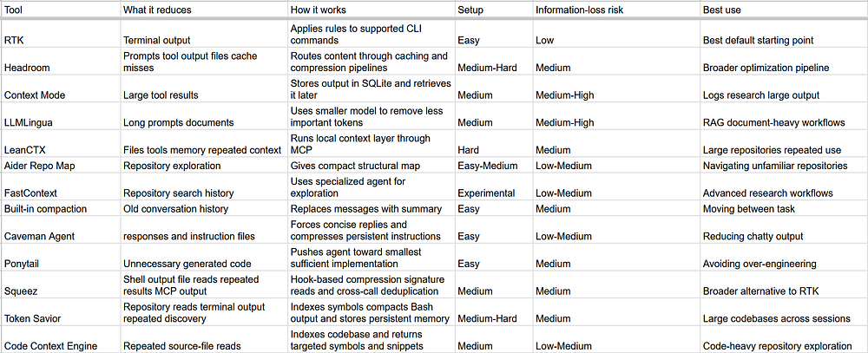Select the Best default starting point cell
The image size is (868, 353).
click(x=783, y=35)
